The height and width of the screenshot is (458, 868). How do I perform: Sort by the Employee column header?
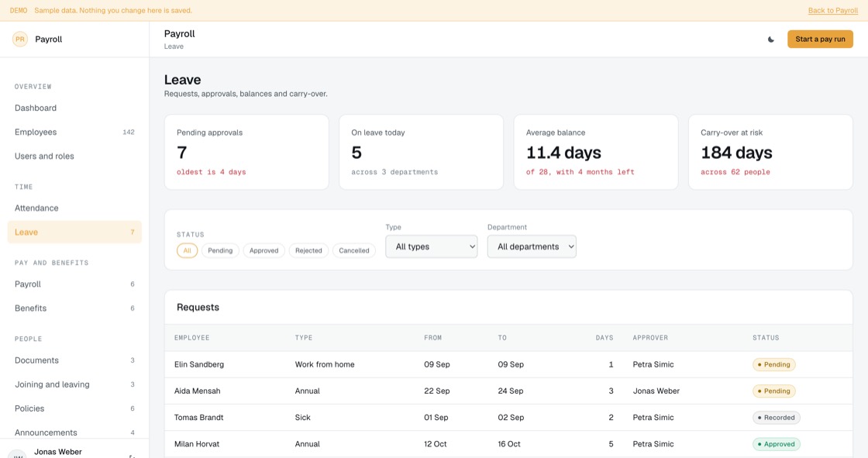pyautogui.click(x=191, y=337)
